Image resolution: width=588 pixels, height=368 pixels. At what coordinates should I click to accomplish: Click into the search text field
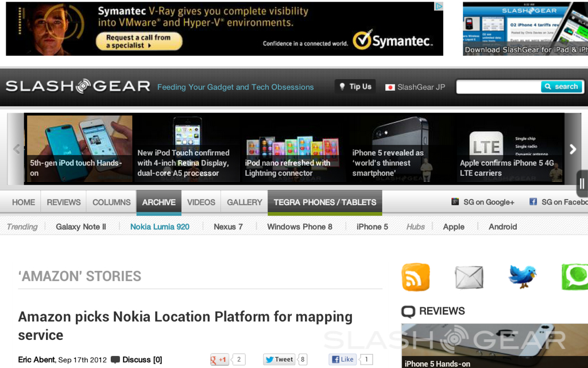(x=498, y=87)
